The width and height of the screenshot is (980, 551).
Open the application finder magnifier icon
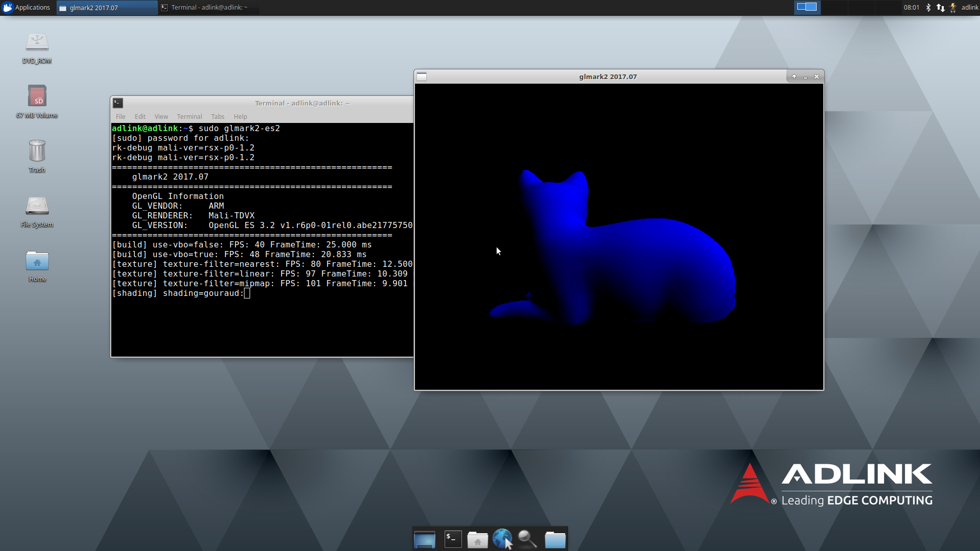click(528, 539)
